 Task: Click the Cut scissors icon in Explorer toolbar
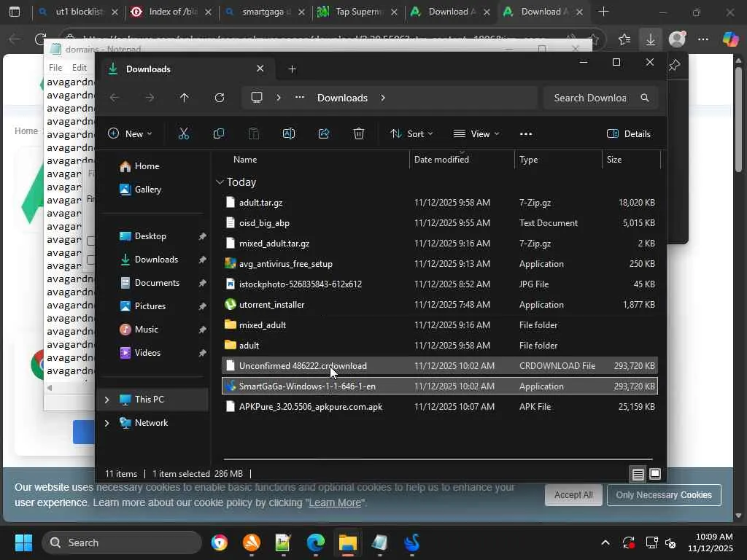[183, 134]
